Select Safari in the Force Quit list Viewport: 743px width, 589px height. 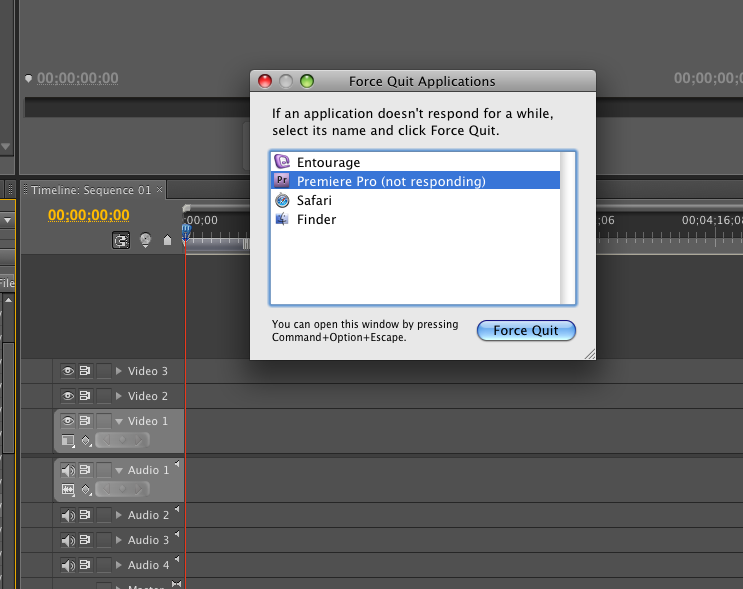314,200
